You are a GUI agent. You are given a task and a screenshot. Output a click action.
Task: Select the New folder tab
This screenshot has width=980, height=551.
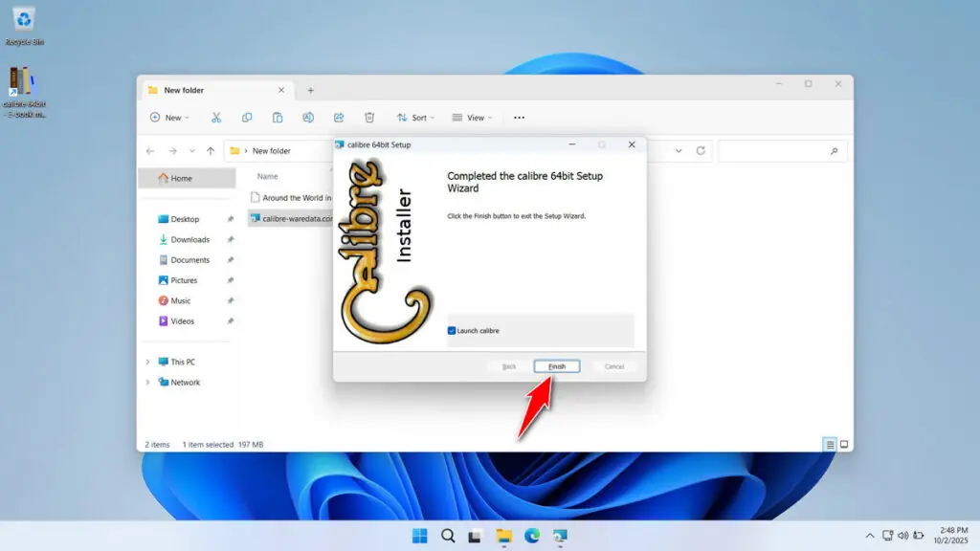click(x=207, y=90)
